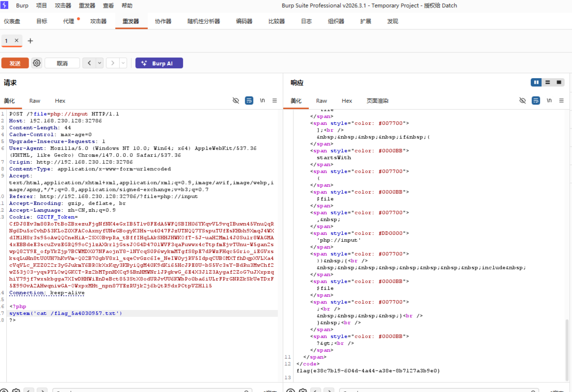Select the request Raw view tab
Screen dimensions: 572x392
coord(35,101)
